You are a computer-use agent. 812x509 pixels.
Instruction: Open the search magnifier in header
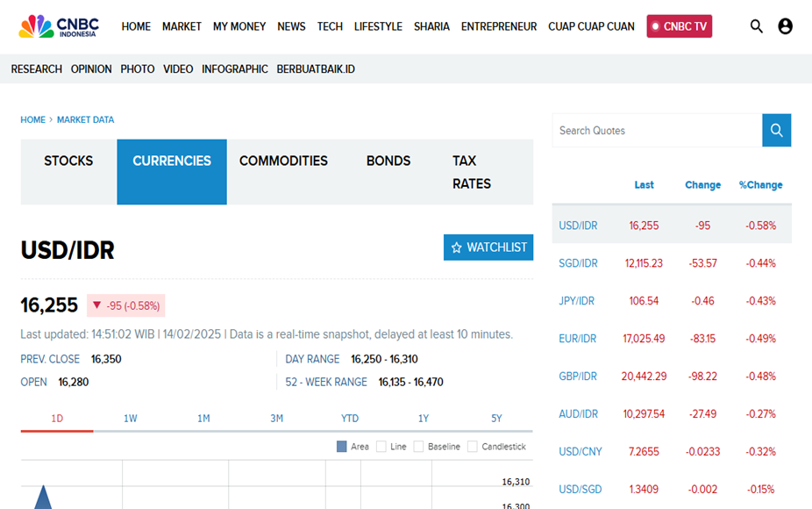(757, 26)
